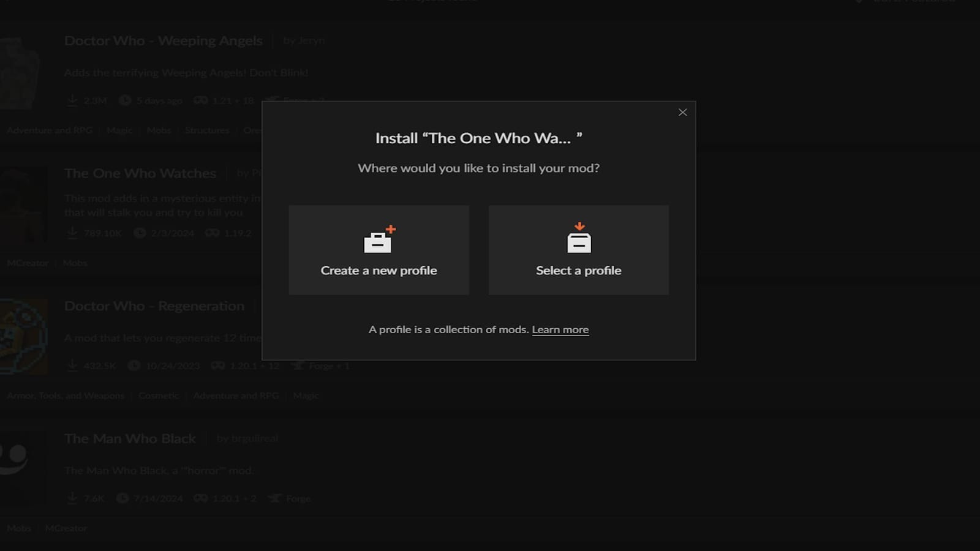Choose the Create a new profile option
This screenshot has width=980, height=551.
point(378,250)
